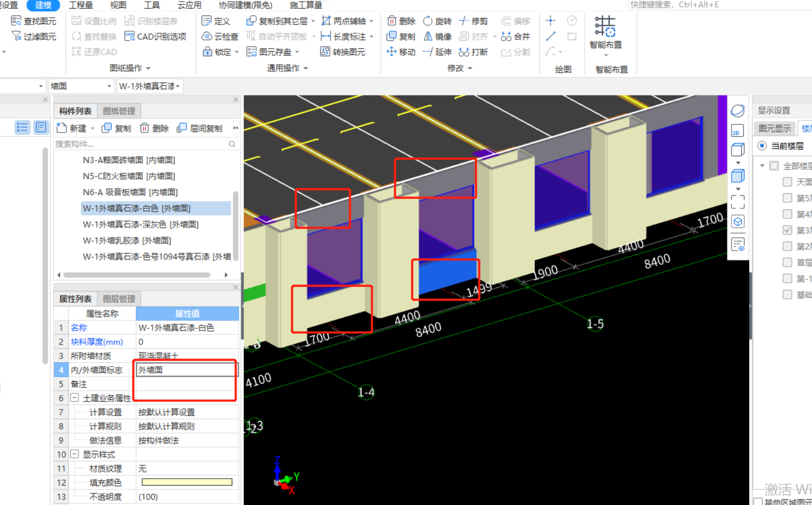Viewport: 812px width, 505px height.
Task: Select the 移动 (move) tool
Action: (x=401, y=52)
